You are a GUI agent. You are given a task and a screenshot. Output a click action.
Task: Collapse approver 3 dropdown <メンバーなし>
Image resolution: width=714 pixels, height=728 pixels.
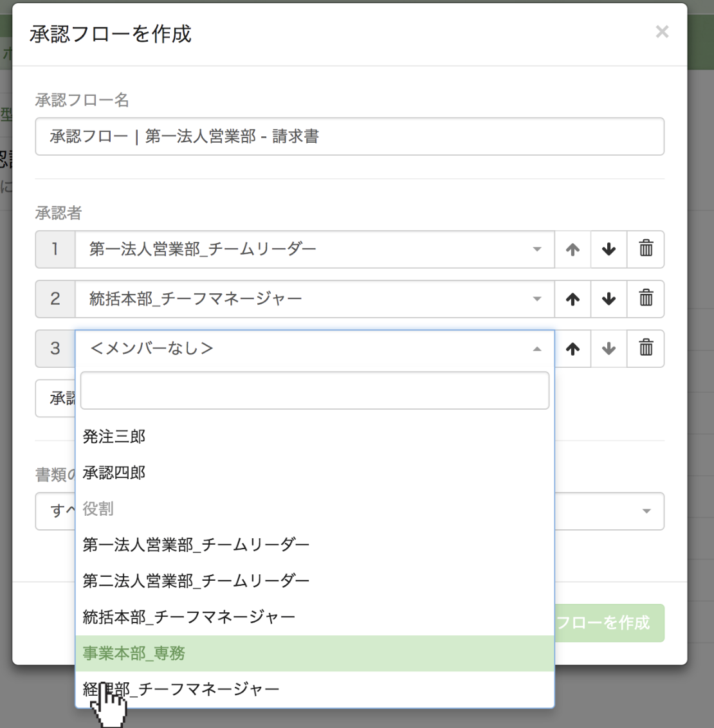pos(315,349)
